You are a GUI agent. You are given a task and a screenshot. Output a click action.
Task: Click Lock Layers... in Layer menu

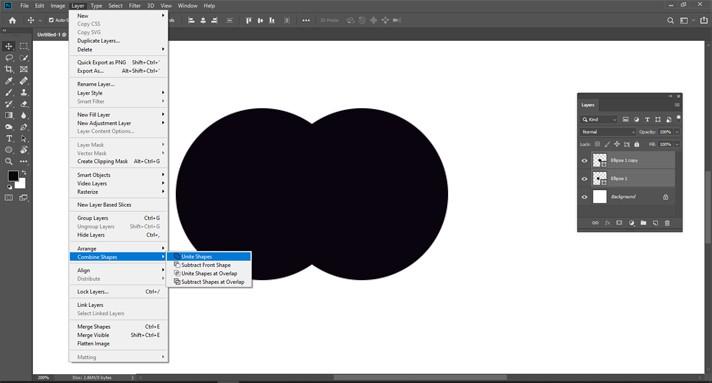pos(119,292)
